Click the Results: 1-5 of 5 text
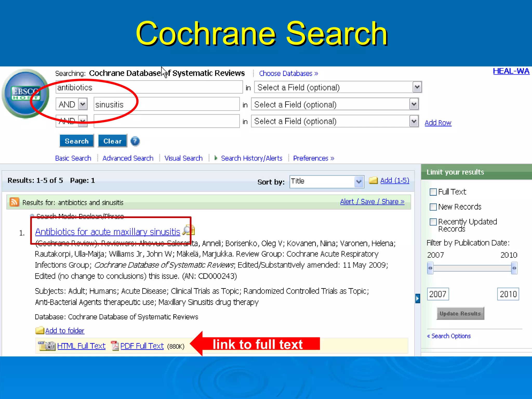 [35, 180]
